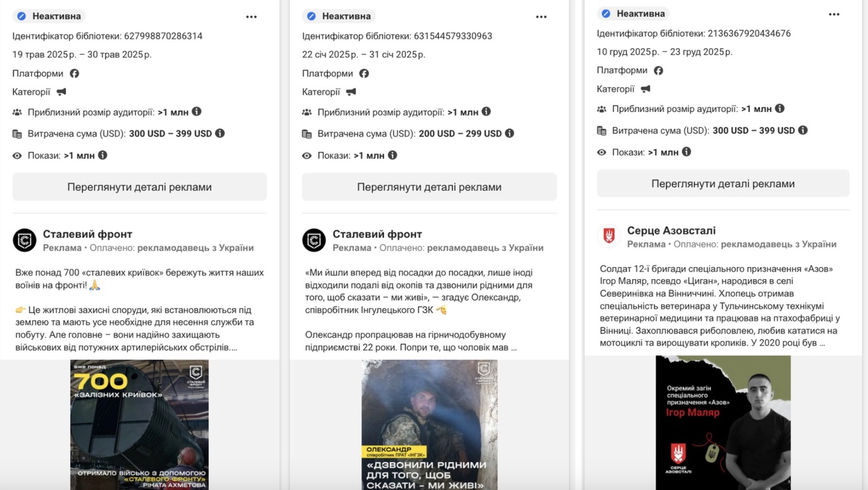868x490 pixels.
Task: Click info icon next to 200 USD – 299 USD
Action: click(x=509, y=134)
